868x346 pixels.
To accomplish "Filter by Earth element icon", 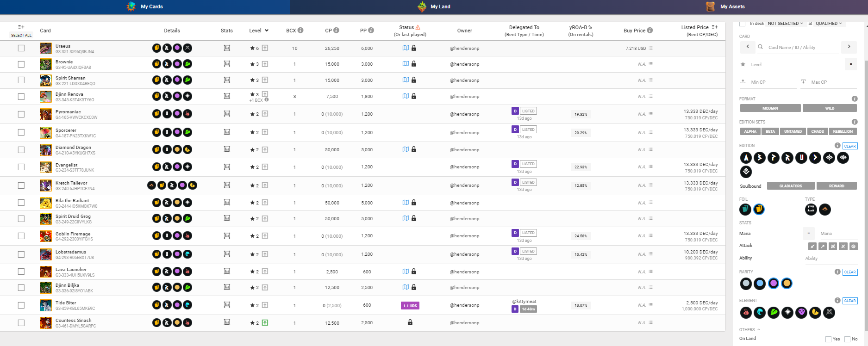I will [774, 313].
